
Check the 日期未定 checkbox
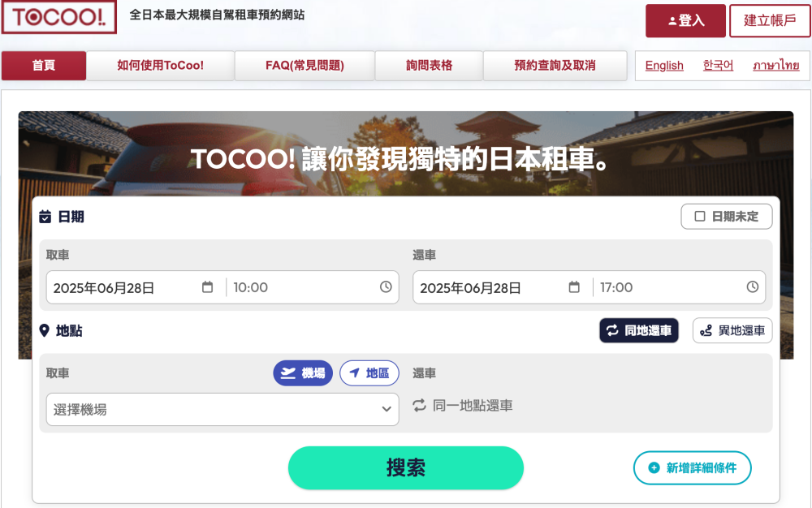(700, 216)
